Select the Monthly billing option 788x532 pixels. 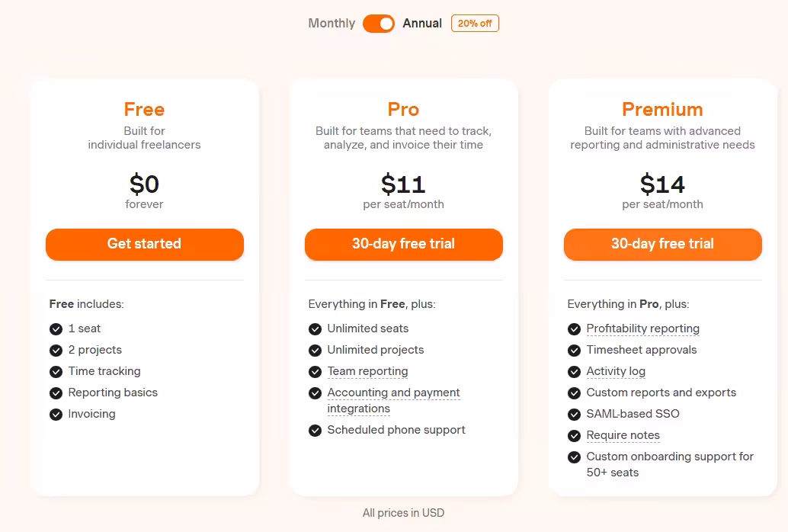click(331, 24)
